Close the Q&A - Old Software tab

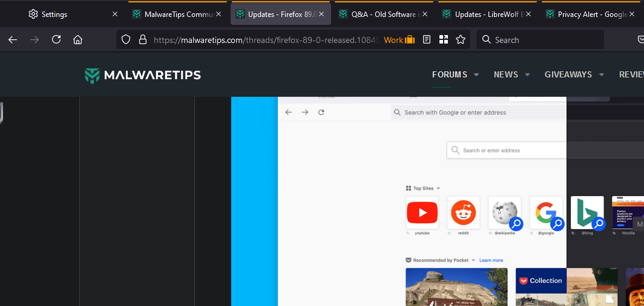click(x=425, y=14)
